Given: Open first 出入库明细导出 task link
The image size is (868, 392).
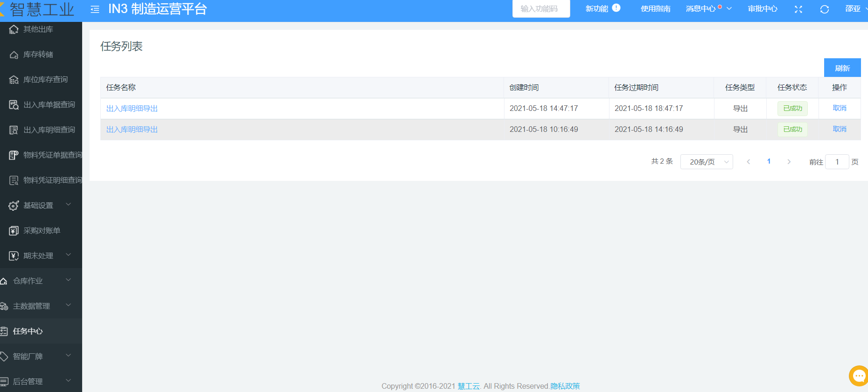Looking at the screenshot, I should [x=132, y=109].
